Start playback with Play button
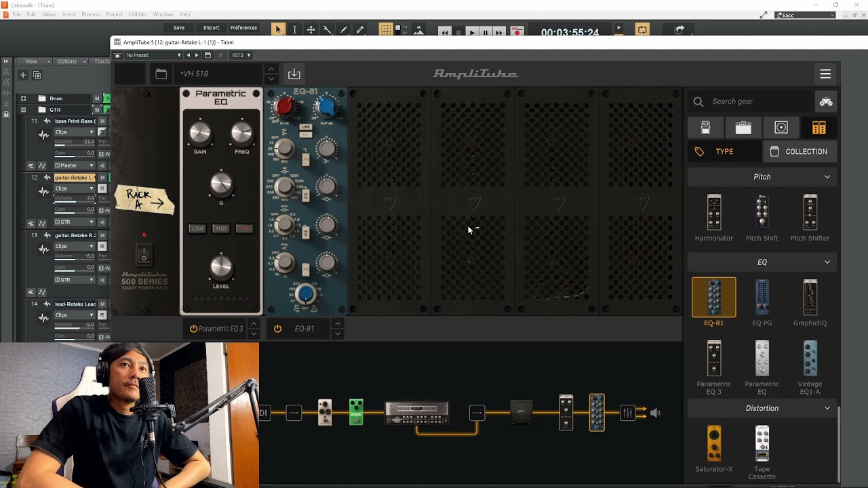This screenshot has width=868, height=488. (472, 32)
